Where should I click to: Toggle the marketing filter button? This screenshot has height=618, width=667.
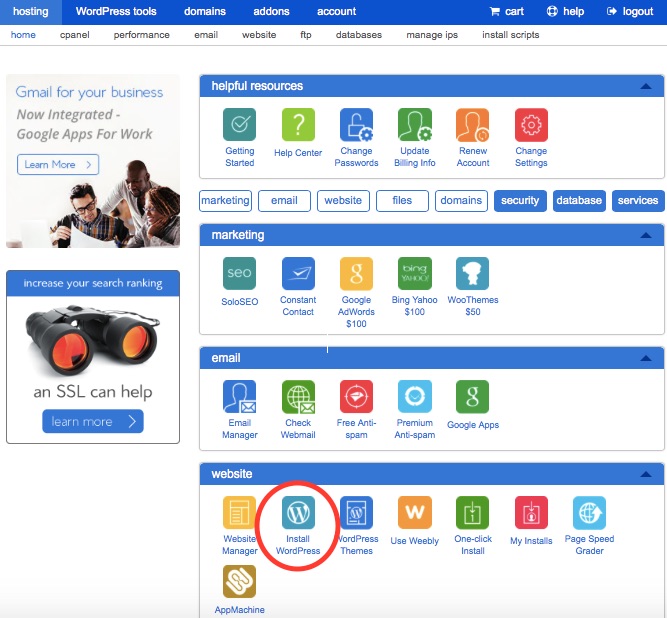(x=225, y=201)
